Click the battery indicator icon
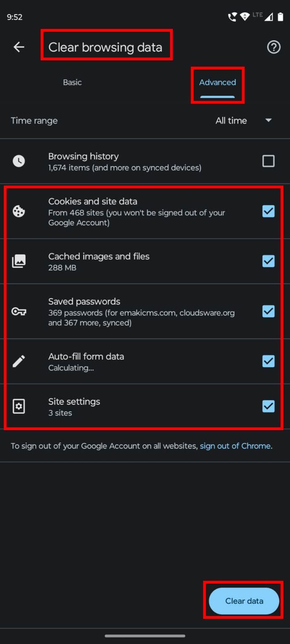290x644 pixels. [x=281, y=16]
